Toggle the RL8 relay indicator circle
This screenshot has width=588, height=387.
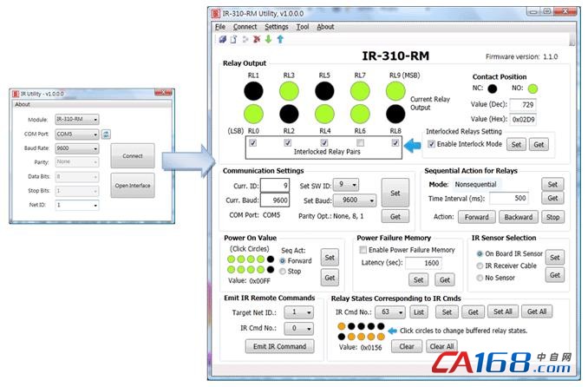(395, 115)
